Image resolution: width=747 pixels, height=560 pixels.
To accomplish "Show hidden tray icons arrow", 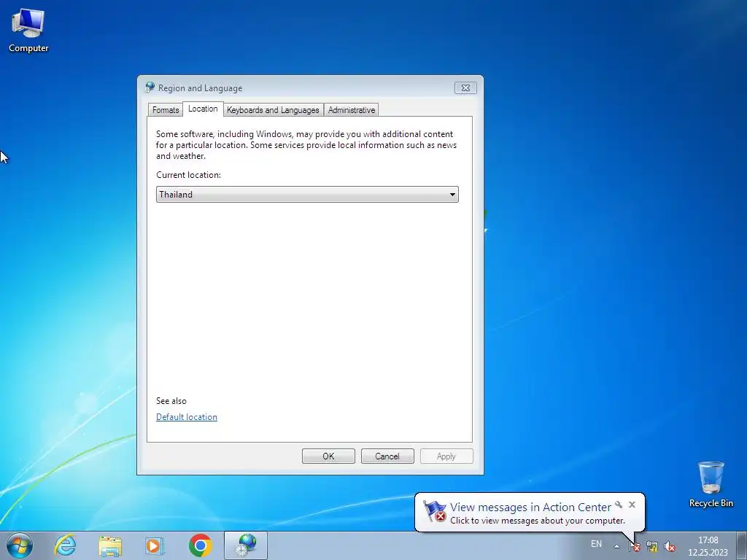I will click(616, 546).
